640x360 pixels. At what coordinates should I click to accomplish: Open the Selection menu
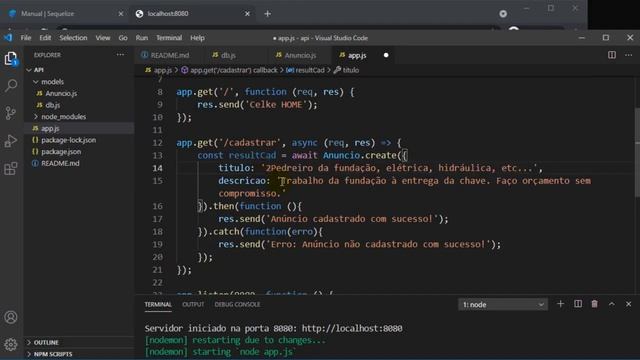point(73,38)
